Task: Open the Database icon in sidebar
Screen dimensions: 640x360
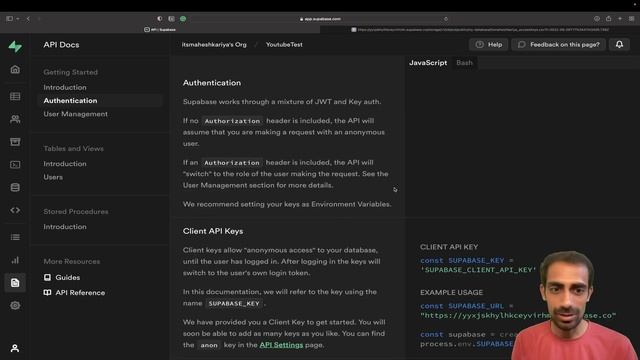Action: point(15,187)
